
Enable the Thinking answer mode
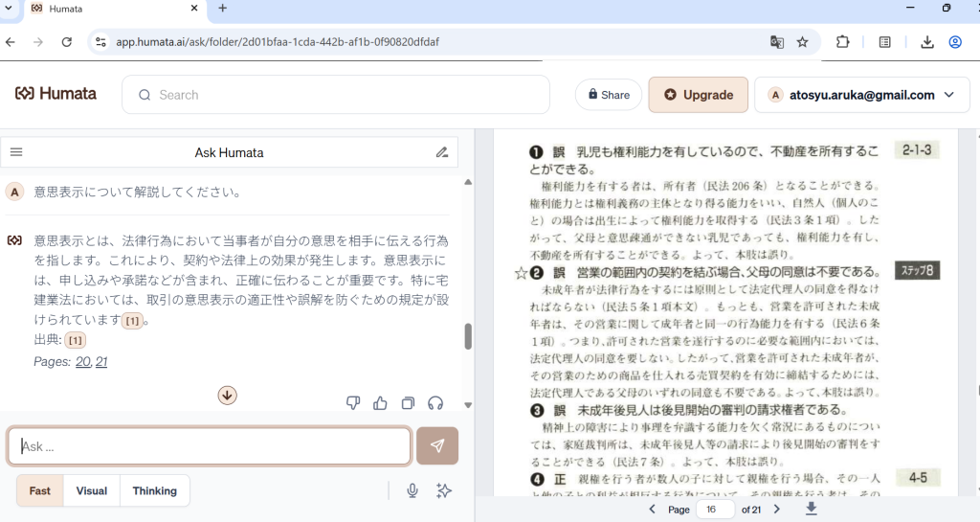click(155, 490)
